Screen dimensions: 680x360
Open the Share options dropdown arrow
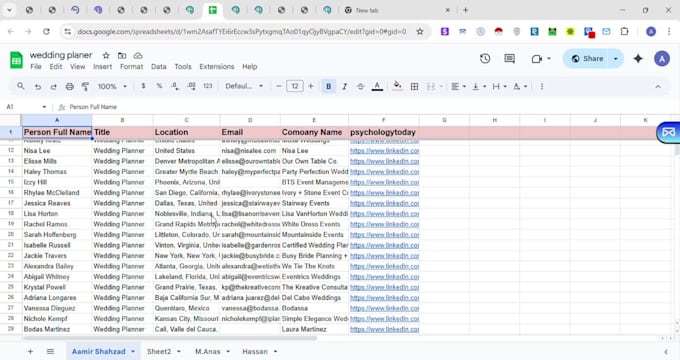616,59
